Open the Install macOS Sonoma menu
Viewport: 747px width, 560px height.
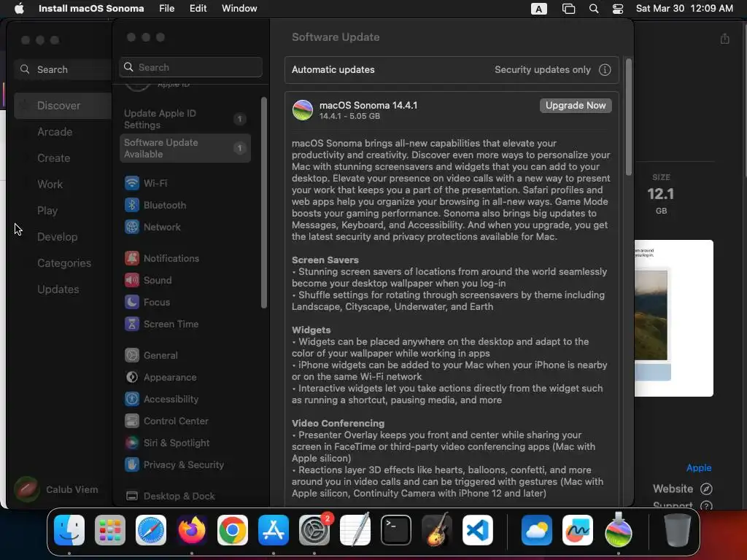pos(91,8)
